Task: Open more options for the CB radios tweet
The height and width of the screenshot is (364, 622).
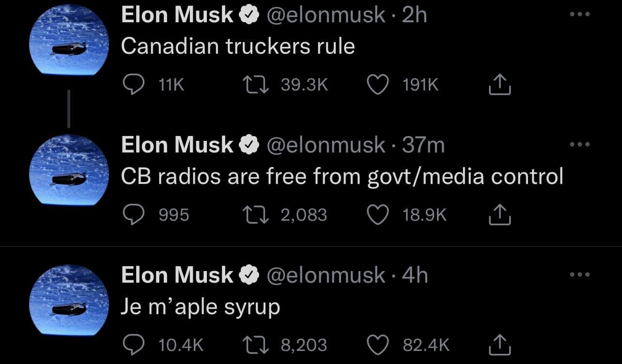Action: pos(579,144)
